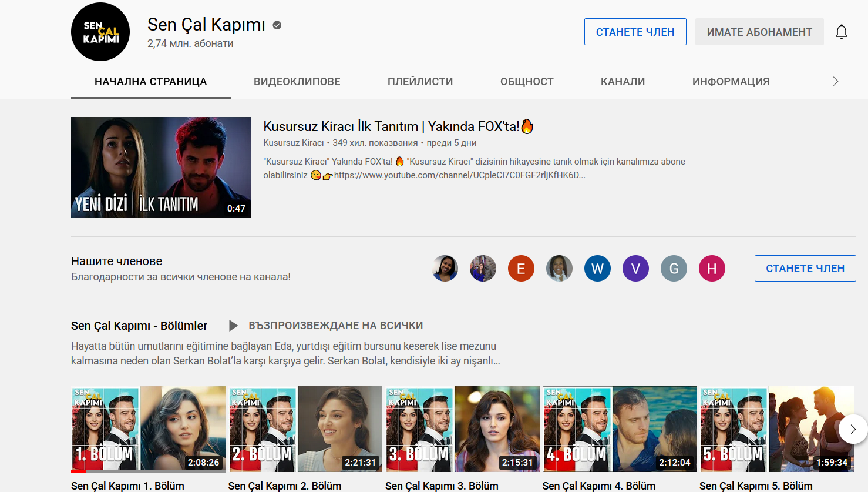Image resolution: width=868 pixels, height=492 pixels.
Task: Click ВЪЗПРОИЗВЕЖДАНЕ НА ВСИЧКИ link
Action: tap(335, 326)
